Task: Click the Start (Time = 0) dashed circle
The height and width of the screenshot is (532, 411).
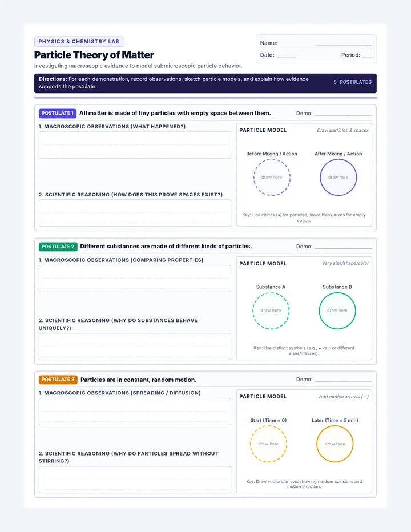Action: (x=268, y=444)
